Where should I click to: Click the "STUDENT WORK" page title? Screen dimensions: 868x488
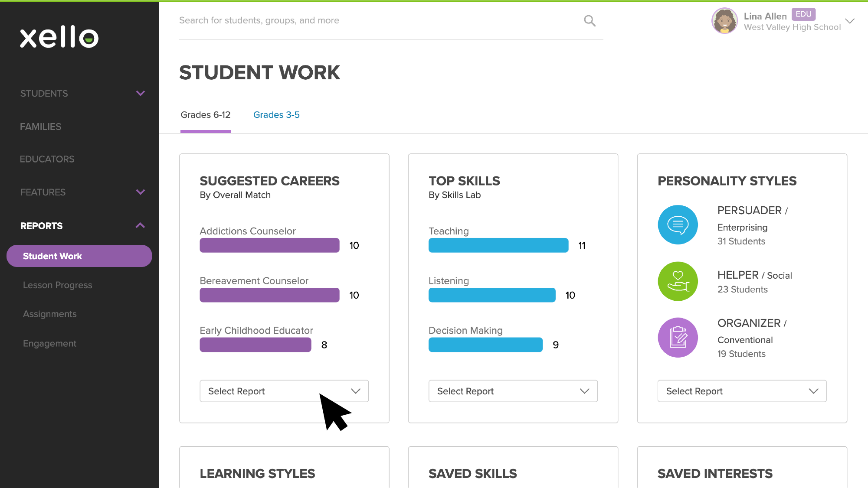point(259,72)
